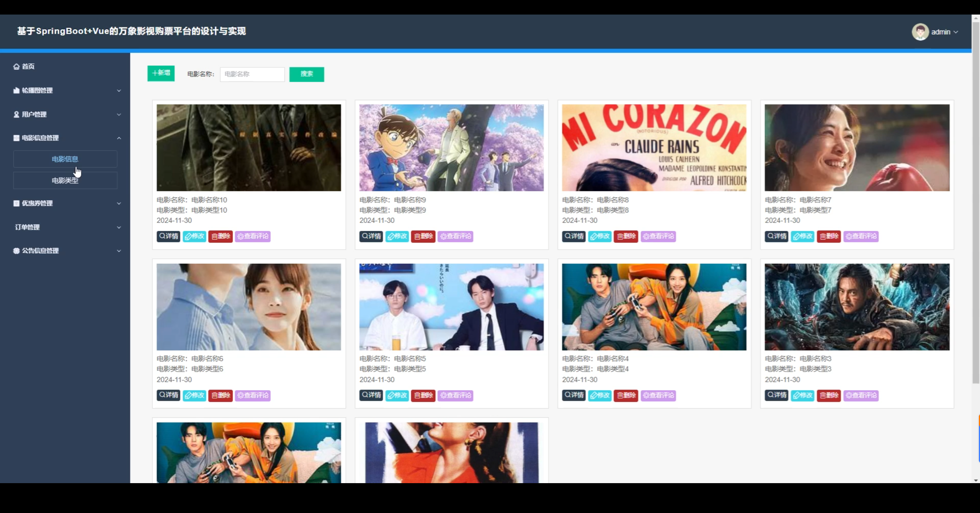Viewport: 980px width, 513px height.
Task: Click the 搜索 search button
Action: [306, 74]
